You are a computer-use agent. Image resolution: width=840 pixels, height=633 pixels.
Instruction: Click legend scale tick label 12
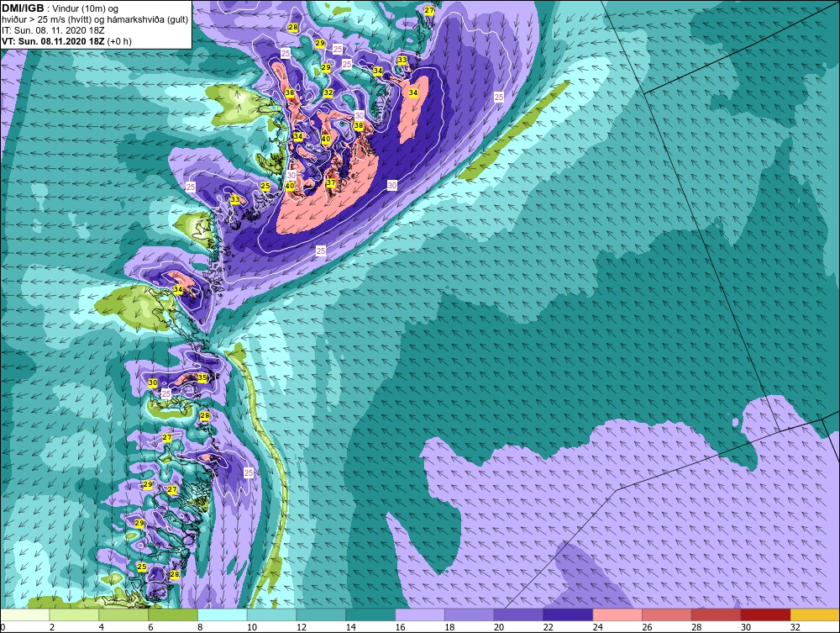pyautogui.click(x=301, y=627)
